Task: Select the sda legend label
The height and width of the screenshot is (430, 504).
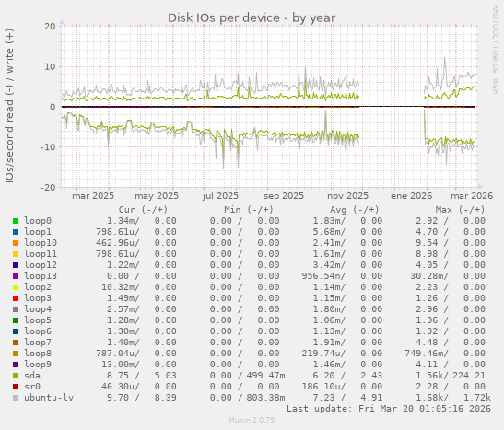Action: pyautogui.click(x=32, y=376)
